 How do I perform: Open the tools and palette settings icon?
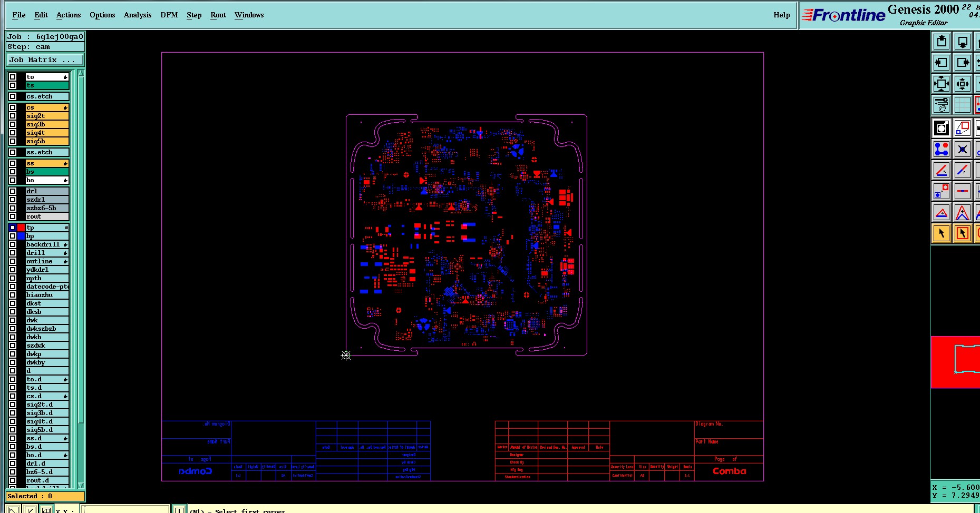[x=942, y=104]
